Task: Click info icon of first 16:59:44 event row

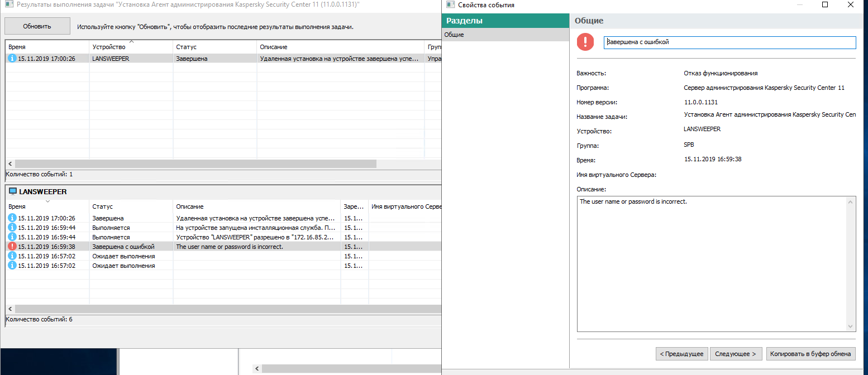Action: point(12,228)
